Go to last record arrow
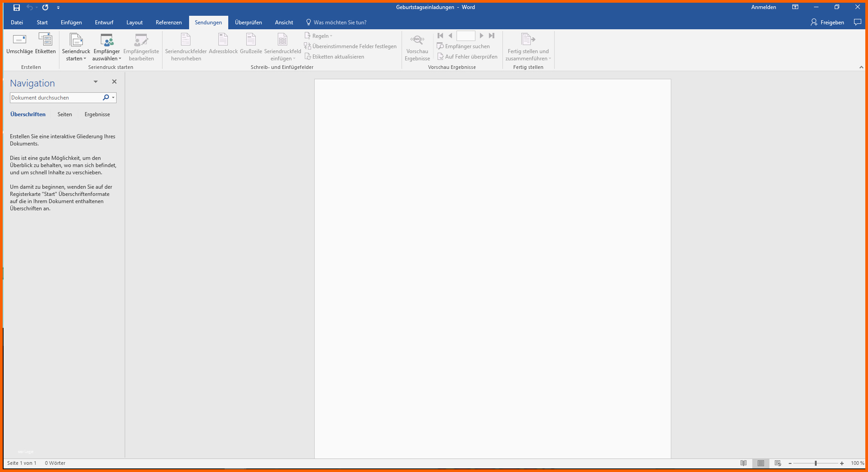 (x=492, y=36)
